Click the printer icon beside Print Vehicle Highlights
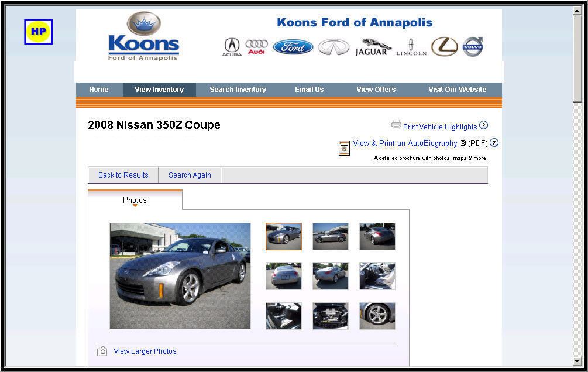 pos(396,125)
